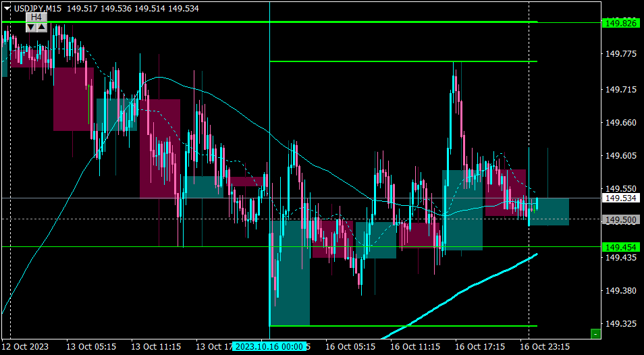Click the green minus button in the chart corner
Screen dimensions: 644x355
click(595, 333)
